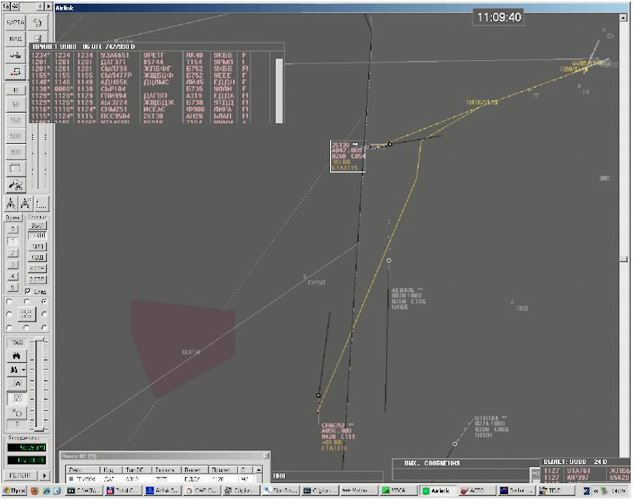Open the tools and settings icon
The width and height of the screenshot is (634, 500).
click(x=15, y=185)
